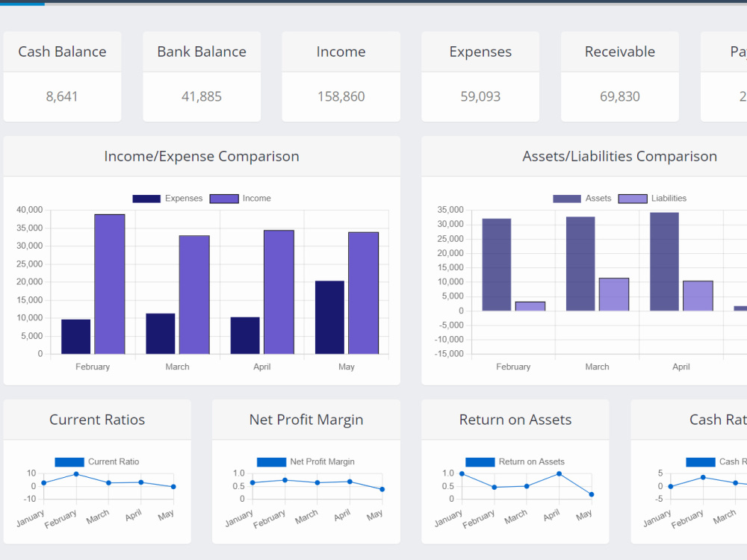747x560 pixels.
Task: Click the March Expenses bar
Action: pos(161,334)
